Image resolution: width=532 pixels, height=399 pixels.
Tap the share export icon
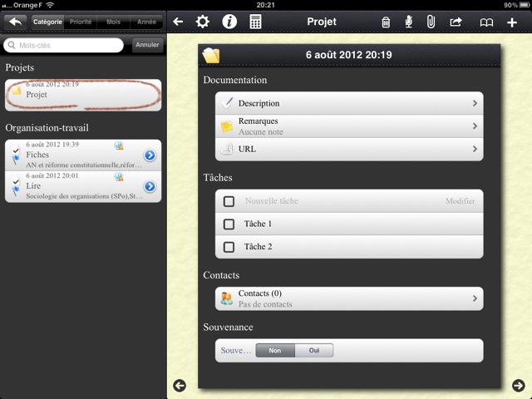(x=456, y=22)
